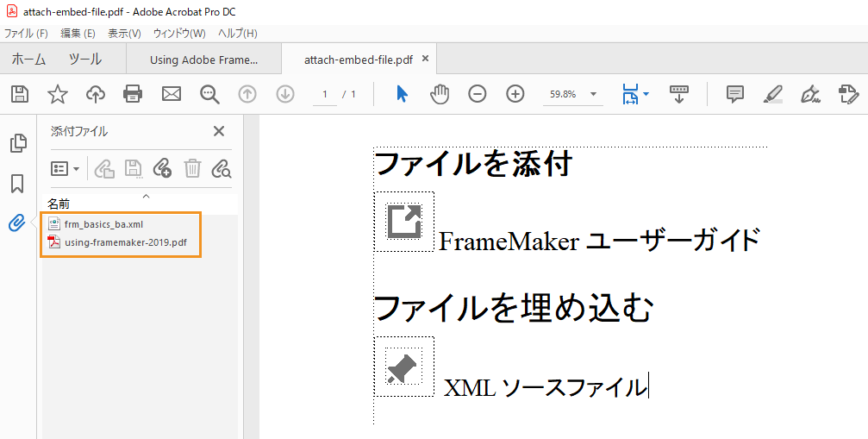The width and height of the screenshot is (868, 439).
Task: Open the 編集 (E) menu
Action: [78, 34]
